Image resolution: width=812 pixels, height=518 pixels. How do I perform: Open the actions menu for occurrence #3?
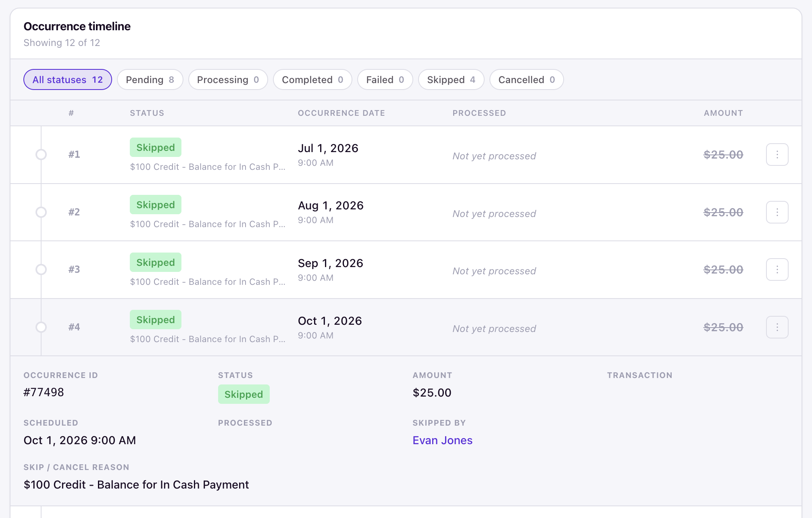pyautogui.click(x=777, y=269)
